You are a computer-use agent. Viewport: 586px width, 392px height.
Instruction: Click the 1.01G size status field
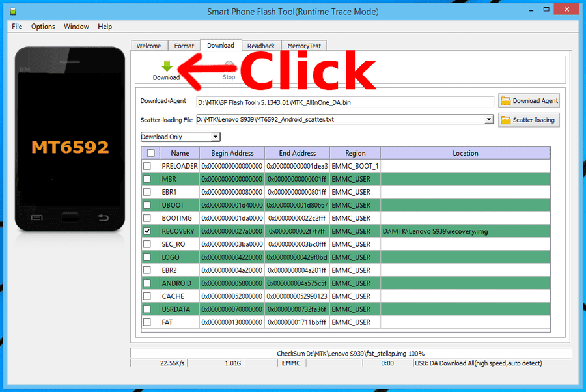[216, 363]
